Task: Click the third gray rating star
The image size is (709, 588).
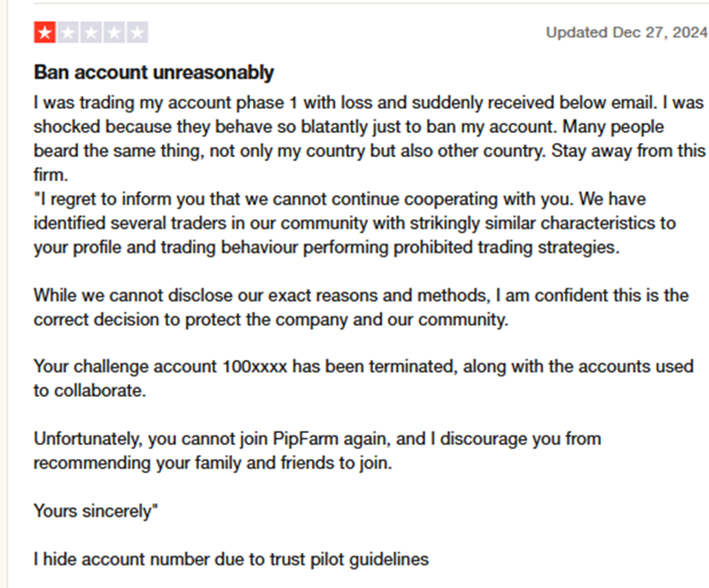Action: [90, 33]
